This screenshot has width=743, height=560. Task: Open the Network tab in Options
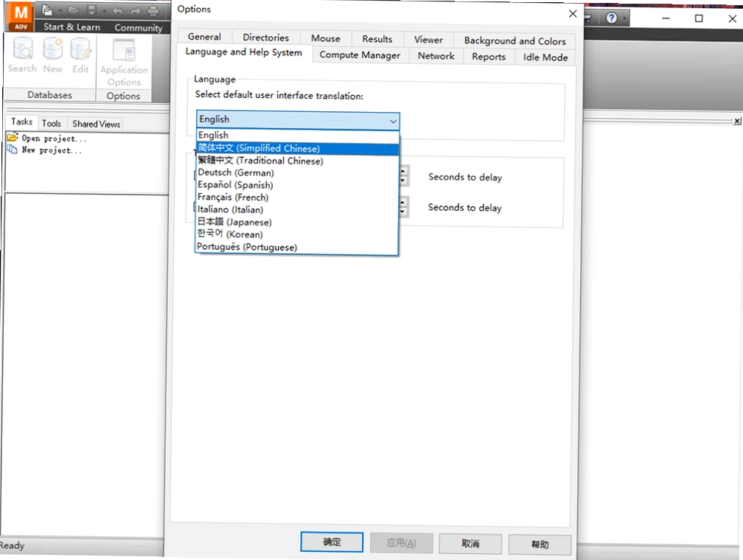tap(436, 56)
